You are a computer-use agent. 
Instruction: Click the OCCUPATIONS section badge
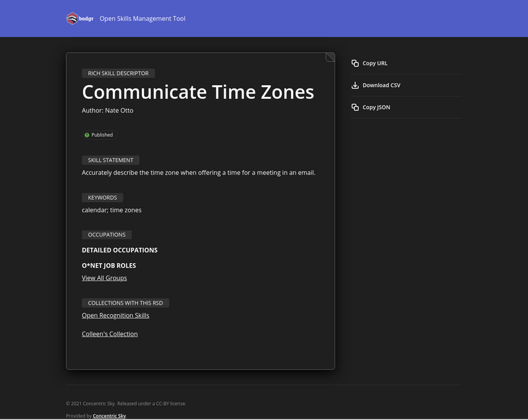(x=107, y=234)
